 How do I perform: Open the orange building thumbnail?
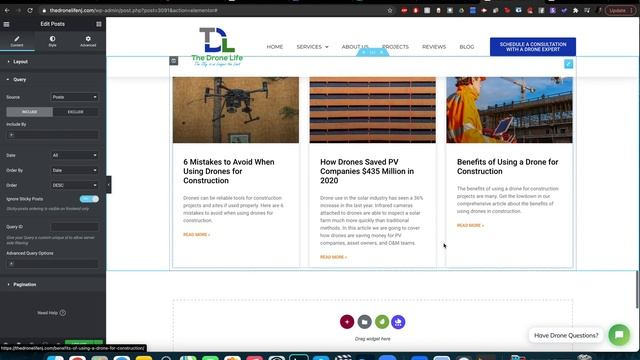click(372, 110)
